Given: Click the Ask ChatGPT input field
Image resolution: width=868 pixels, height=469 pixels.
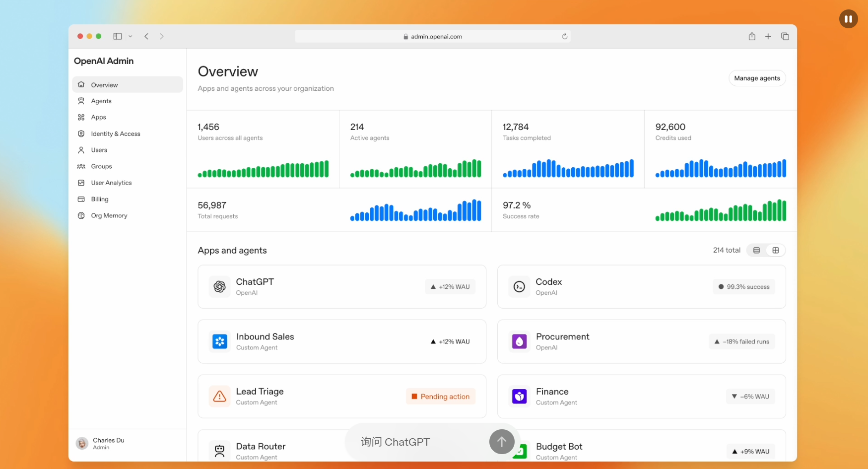Looking at the screenshot, I should click(x=417, y=442).
